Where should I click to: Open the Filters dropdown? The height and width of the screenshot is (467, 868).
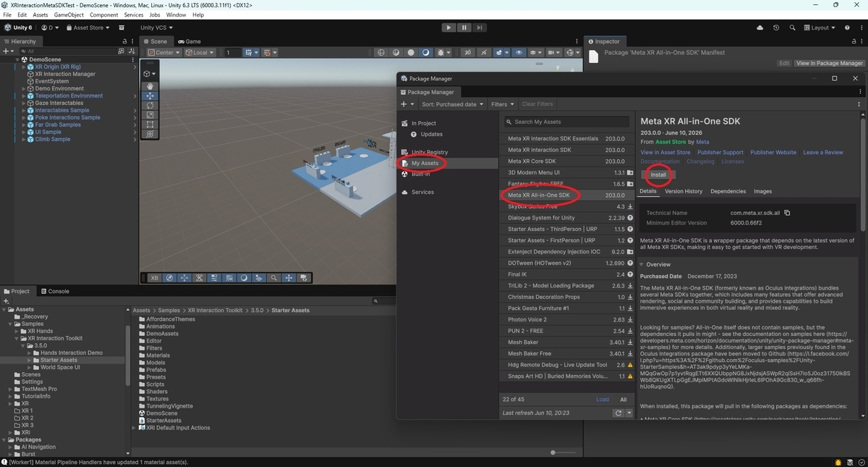pos(503,104)
